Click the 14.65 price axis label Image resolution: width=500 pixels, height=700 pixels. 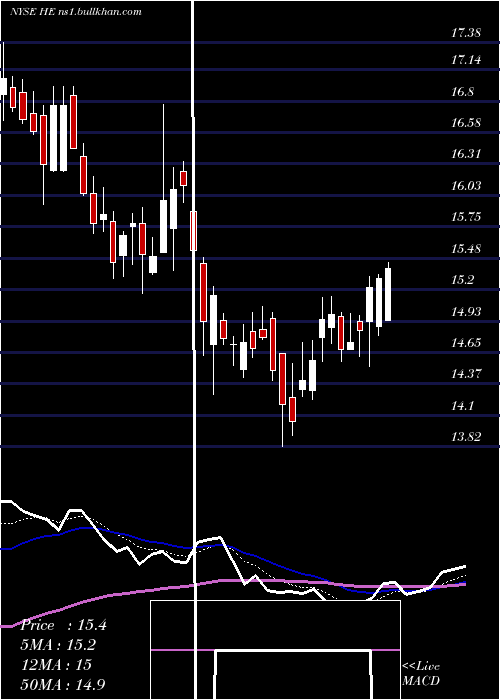pos(466,343)
